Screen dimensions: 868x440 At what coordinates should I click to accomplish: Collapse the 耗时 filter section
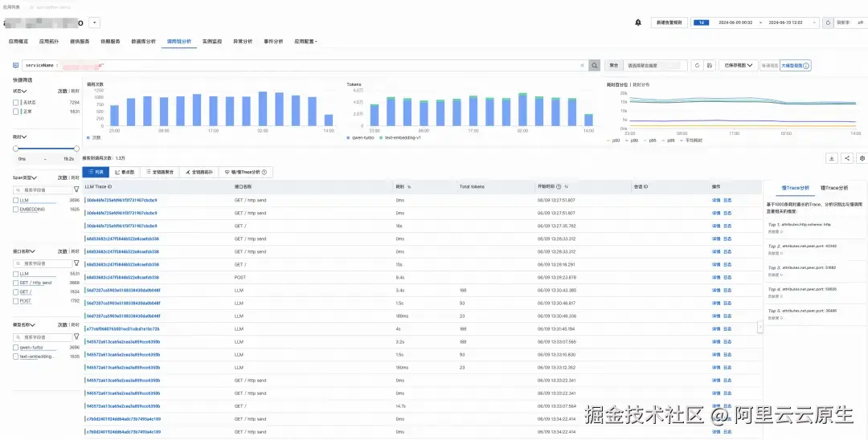pos(24,136)
